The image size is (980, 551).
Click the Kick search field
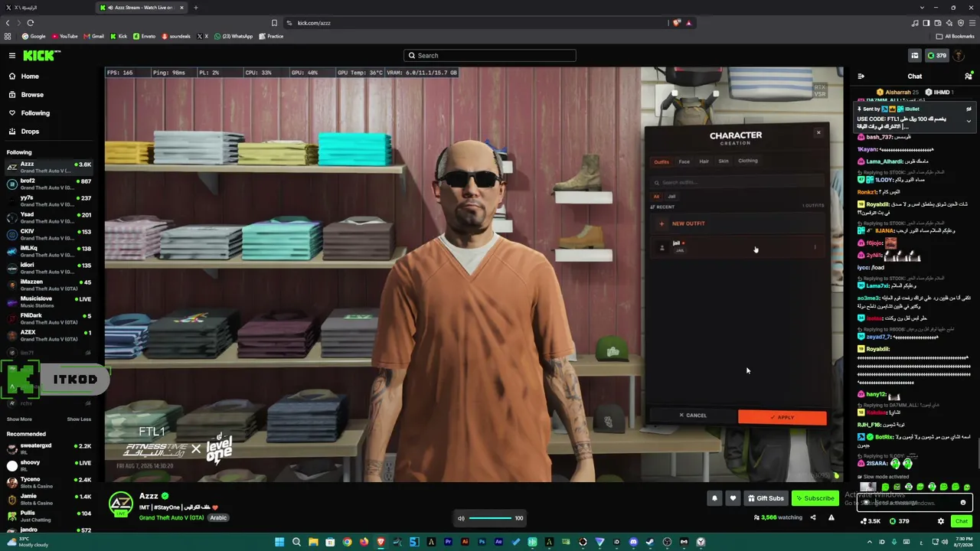[x=490, y=55]
